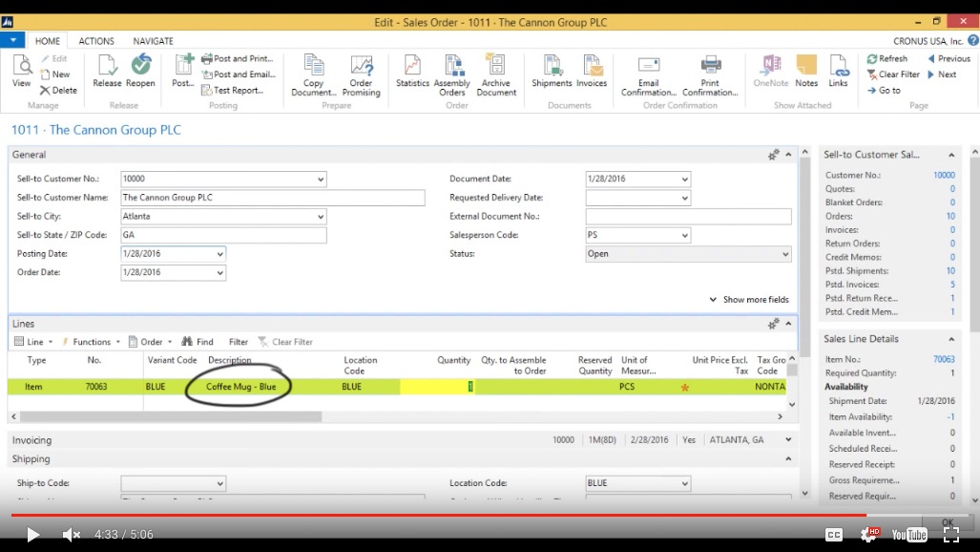The image size is (980, 552).
Task: Open Item No. 70063 link
Action: coord(944,359)
